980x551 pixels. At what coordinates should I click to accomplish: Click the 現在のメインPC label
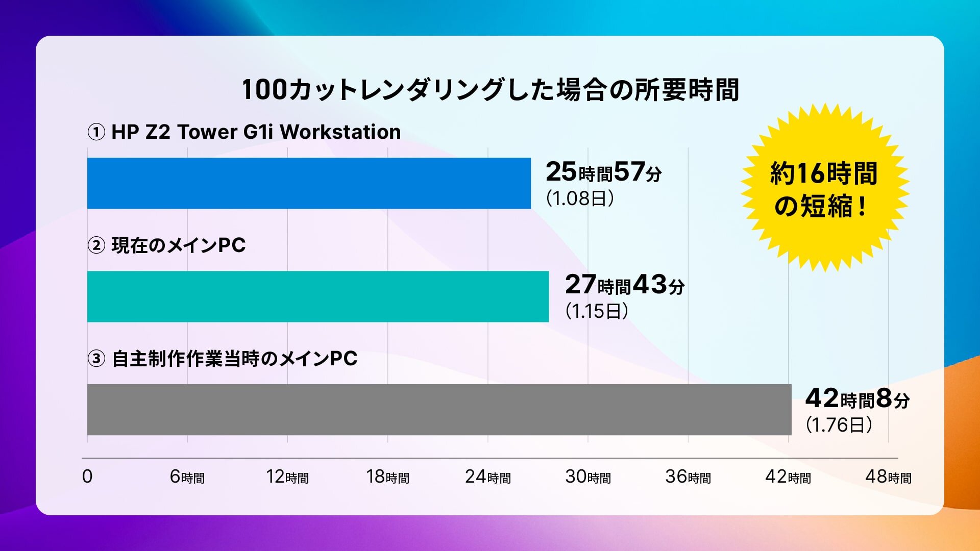pos(166,245)
